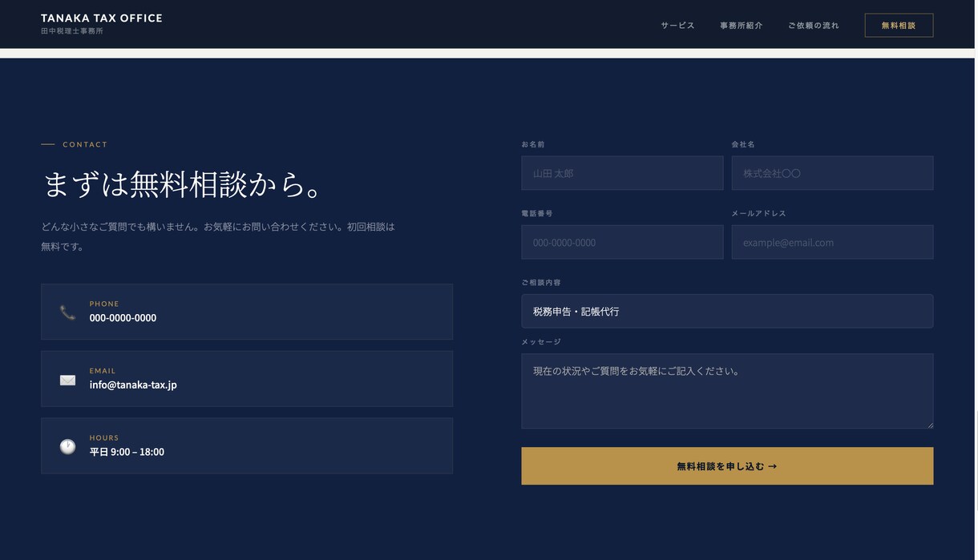Submit with 無料相談を申し込む button
This screenshot has height=560, width=978.
pos(727,466)
